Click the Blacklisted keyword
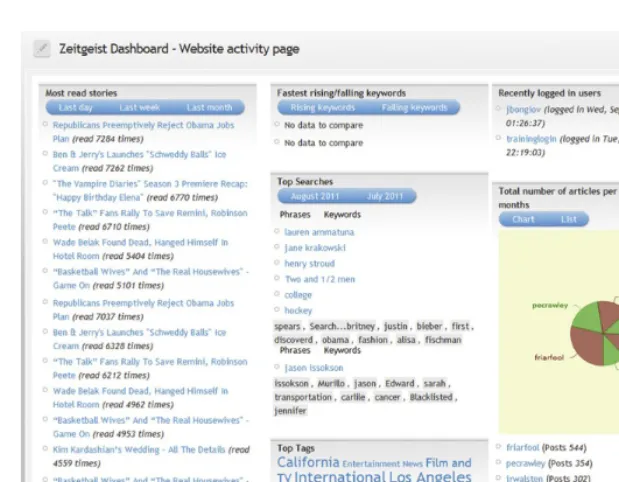Viewport: 619px width, 482px height. pos(431,397)
